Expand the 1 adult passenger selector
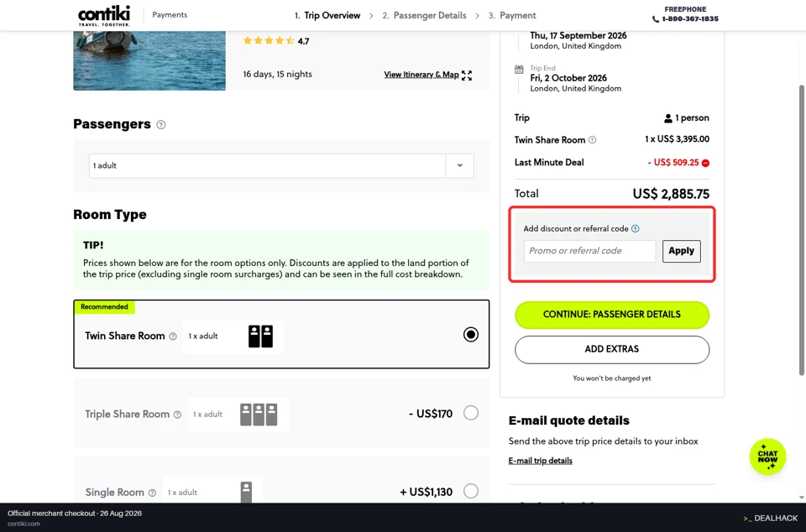Image resolution: width=806 pixels, height=532 pixels. pyautogui.click(x=281, y=166)
